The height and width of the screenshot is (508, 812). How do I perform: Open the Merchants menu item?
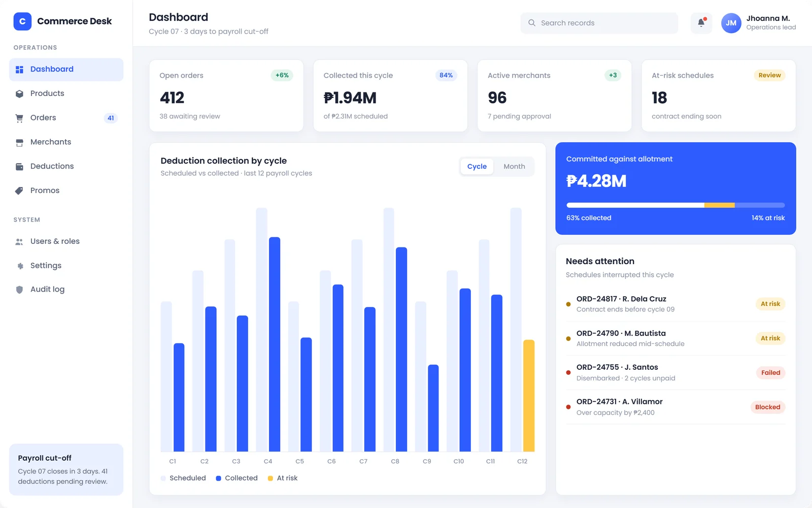[66, 142]
